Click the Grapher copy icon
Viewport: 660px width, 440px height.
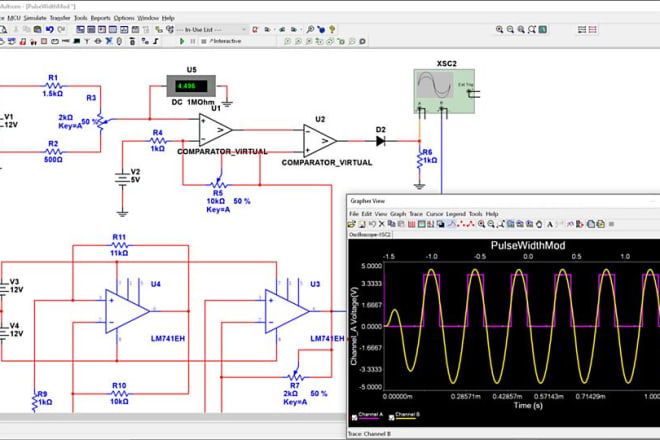[391, 224]
